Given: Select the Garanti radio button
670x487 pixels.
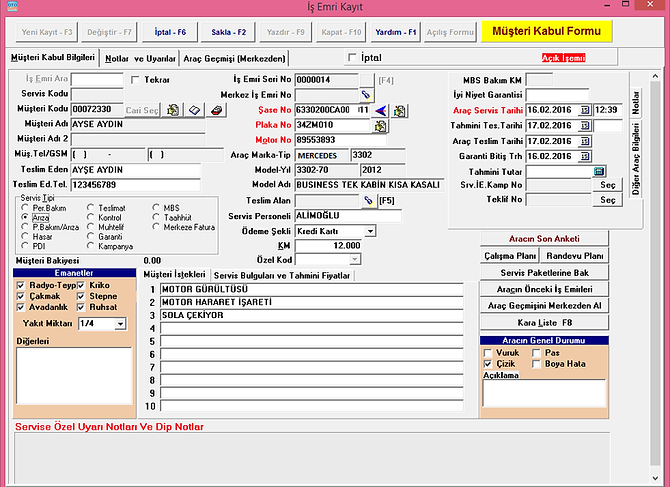Looking at the screenshot, I should 90,236.
